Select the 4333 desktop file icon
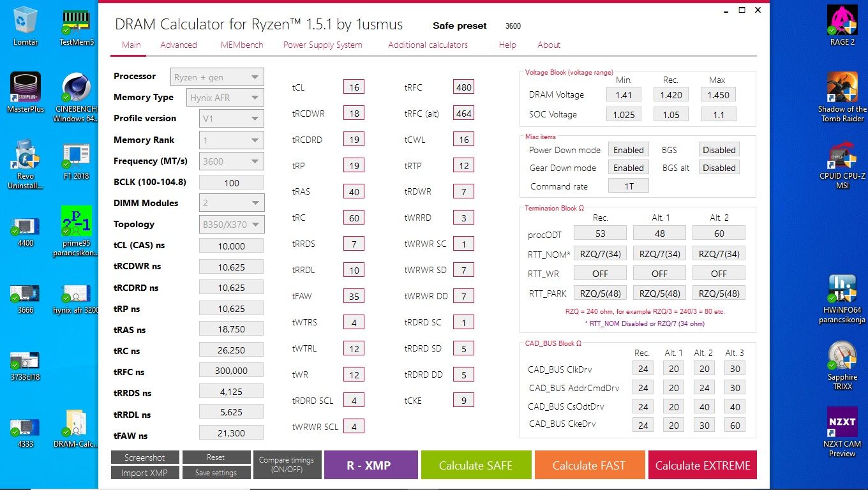 tap(26, 433)
